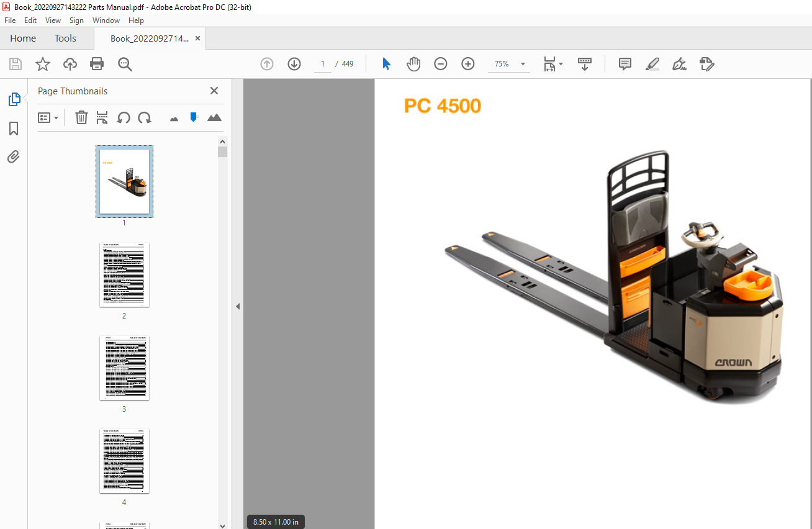Click the print pages thumbnail icon
Screen dimensions: 812x529
pyautogui.click(x=102, y=117)
